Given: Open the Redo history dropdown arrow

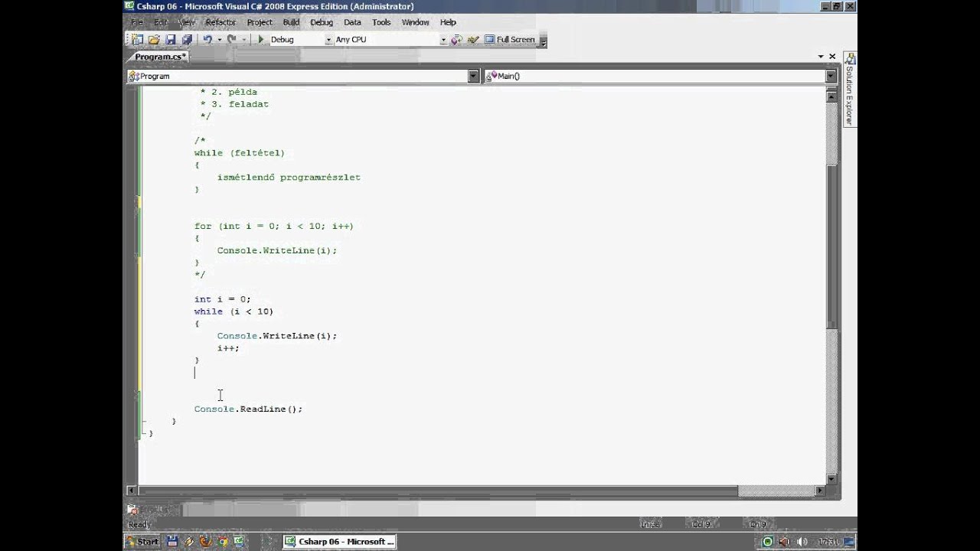Looking at the screenshot, I should tap(243, 40).
